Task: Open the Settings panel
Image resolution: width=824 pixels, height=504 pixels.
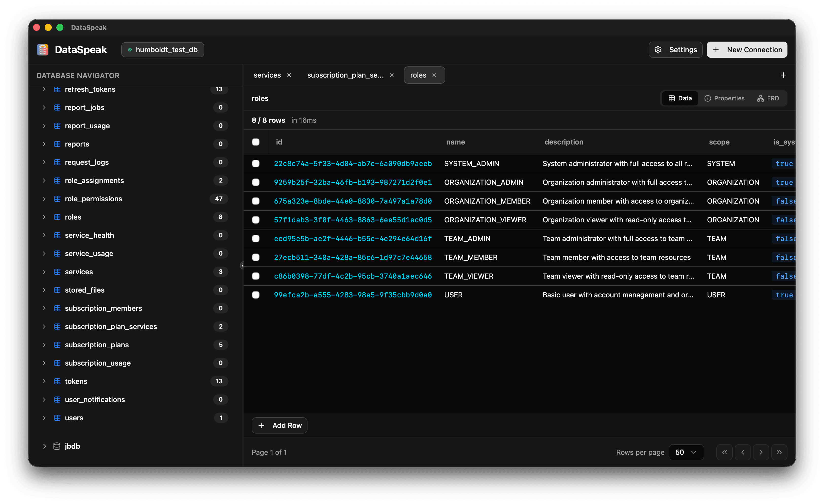Action: click(675, 49)
